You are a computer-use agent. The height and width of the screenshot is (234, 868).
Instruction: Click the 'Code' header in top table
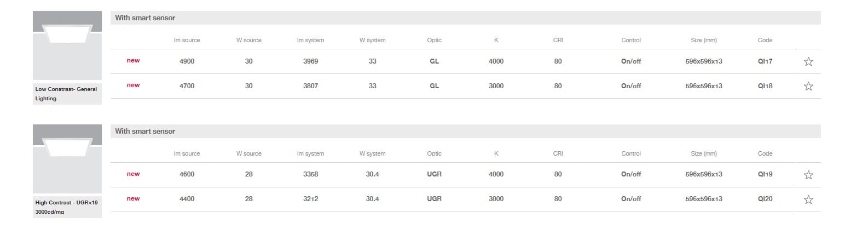pos(765,40)
